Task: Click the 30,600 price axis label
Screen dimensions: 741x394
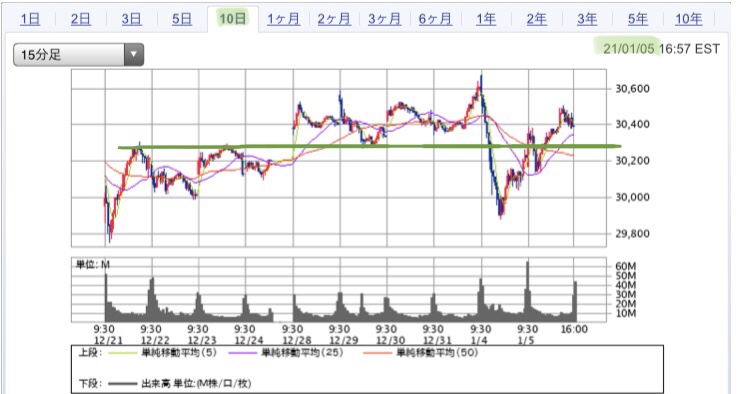Action: click(632, 88)
